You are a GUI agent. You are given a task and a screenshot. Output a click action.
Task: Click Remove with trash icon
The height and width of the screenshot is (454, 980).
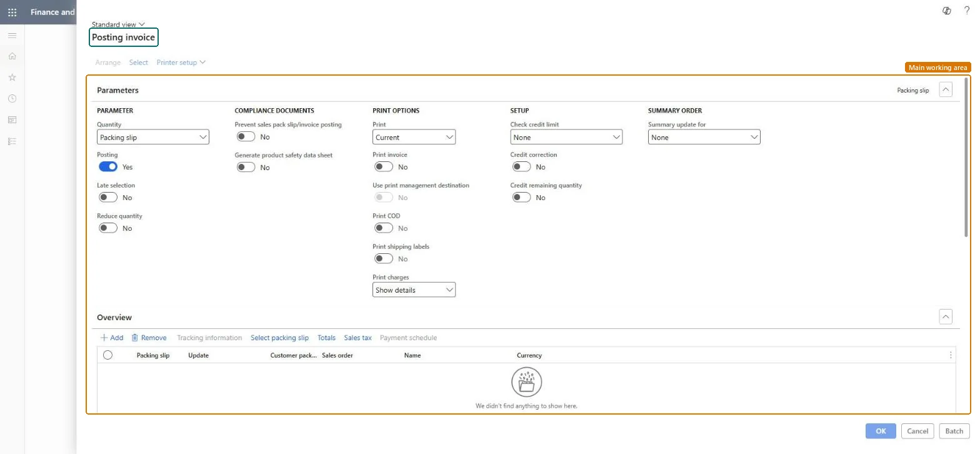click(149, 338)
